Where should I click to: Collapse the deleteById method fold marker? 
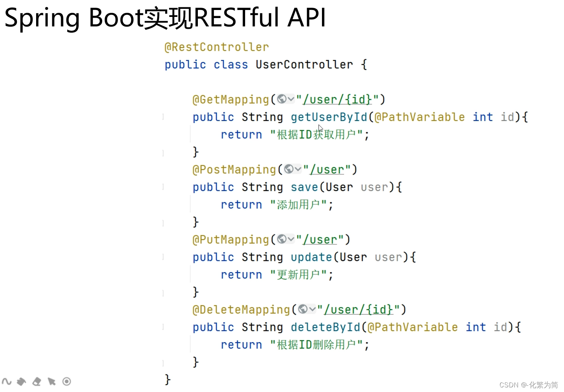[x=163, y=327]
